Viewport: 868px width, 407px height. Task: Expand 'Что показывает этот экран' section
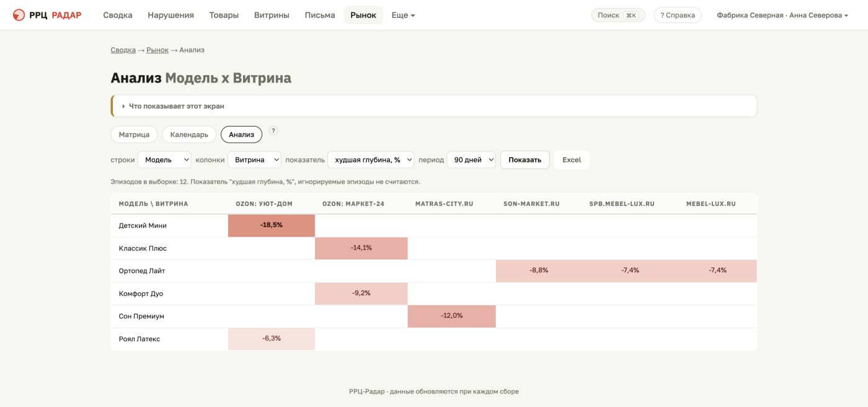click(x=434, y=106)
